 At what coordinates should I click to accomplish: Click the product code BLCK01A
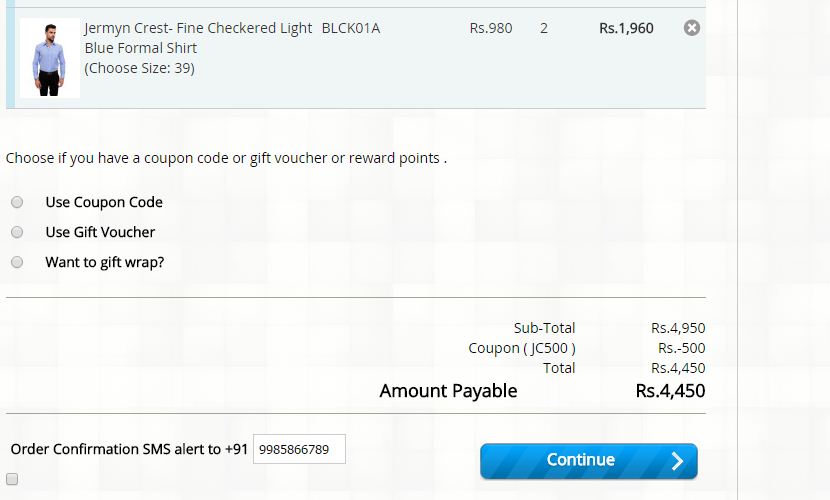click(x=351, y=28)
